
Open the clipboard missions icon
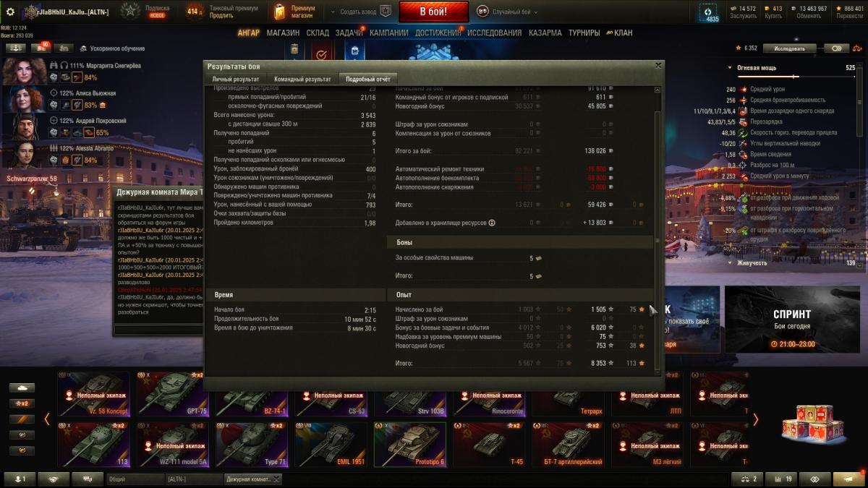coord(294,51)
